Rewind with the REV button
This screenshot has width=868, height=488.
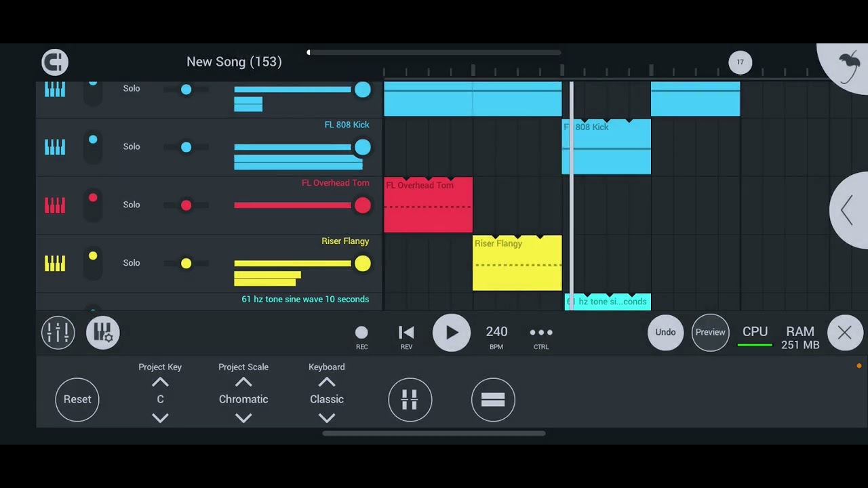pos(406,337)
